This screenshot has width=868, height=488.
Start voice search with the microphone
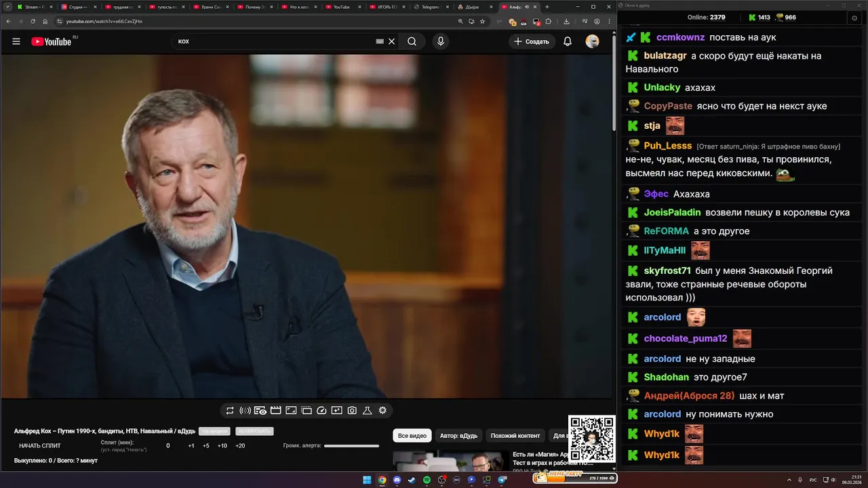point(441,41)
